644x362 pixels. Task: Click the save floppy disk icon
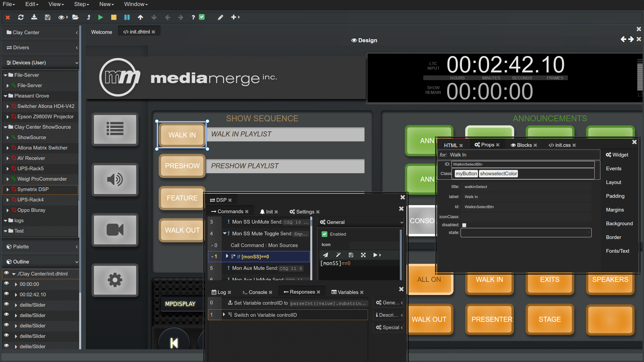tap(48, 17)
